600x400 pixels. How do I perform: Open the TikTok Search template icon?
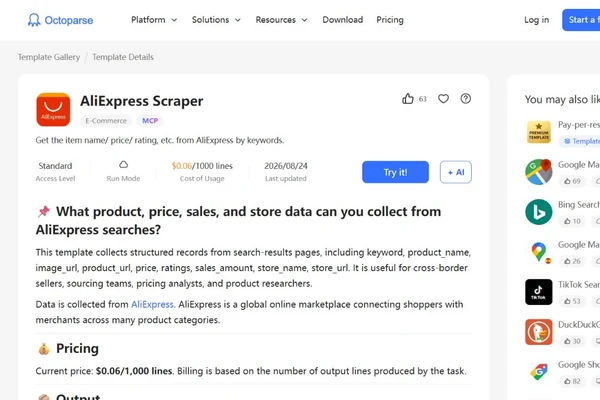(539, 292)
